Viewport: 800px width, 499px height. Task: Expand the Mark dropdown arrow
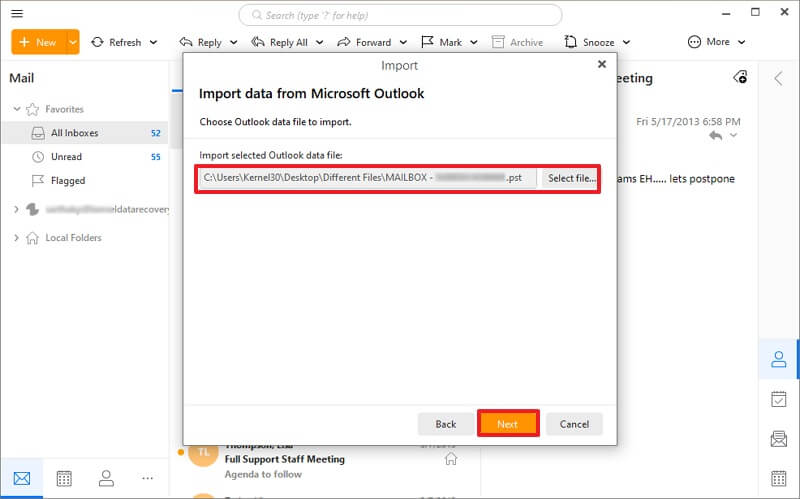474,42
